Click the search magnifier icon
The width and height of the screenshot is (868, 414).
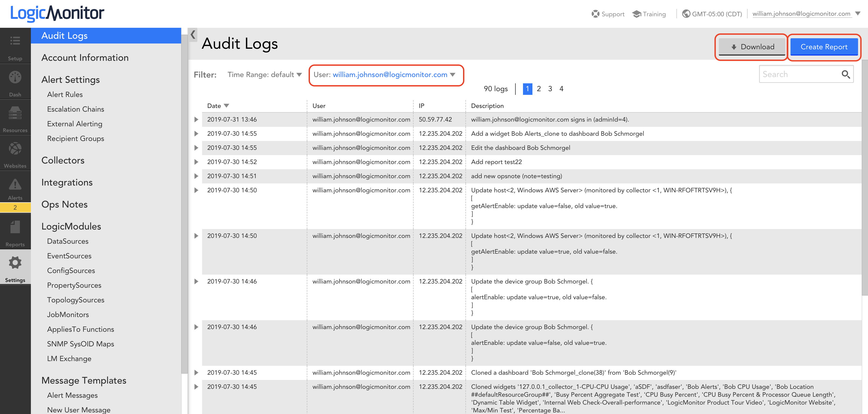pyautogui.click(x=845, y=74)
